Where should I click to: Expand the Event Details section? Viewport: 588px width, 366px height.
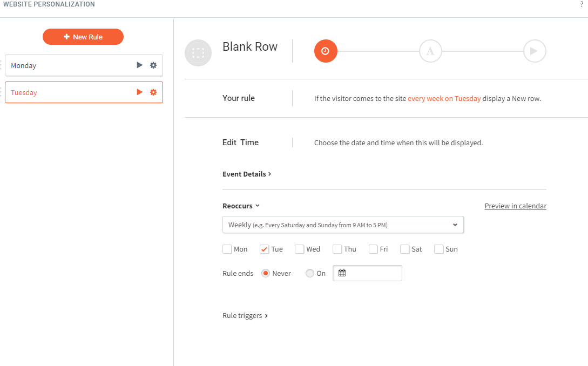[247, 174]
